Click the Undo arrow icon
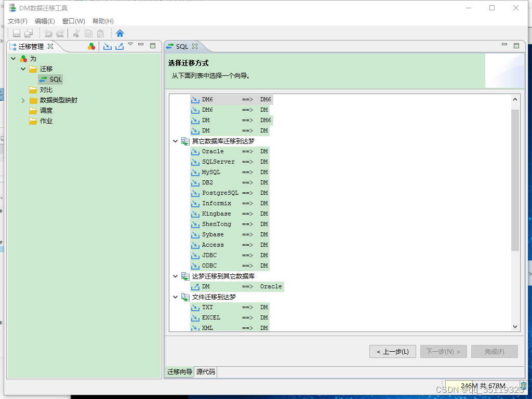Image resolution: width=532 pixels, height=399 pixels. [48, 33]
